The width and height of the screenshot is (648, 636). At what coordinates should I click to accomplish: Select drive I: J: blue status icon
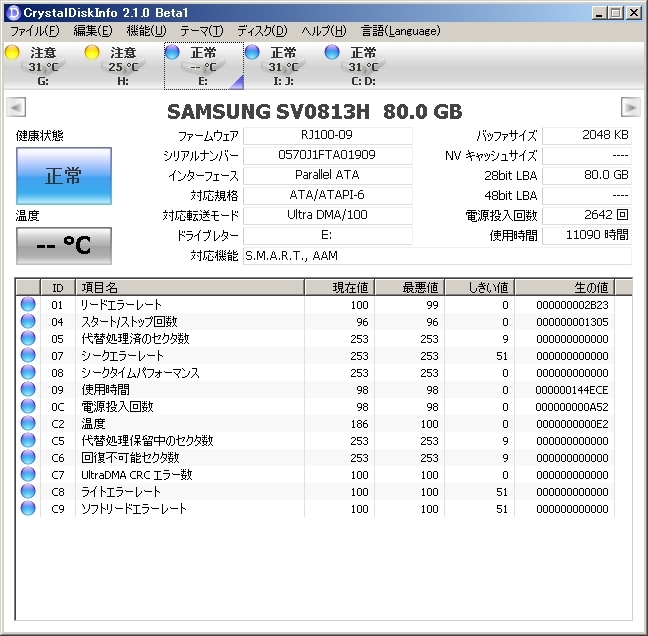[253, 52]
